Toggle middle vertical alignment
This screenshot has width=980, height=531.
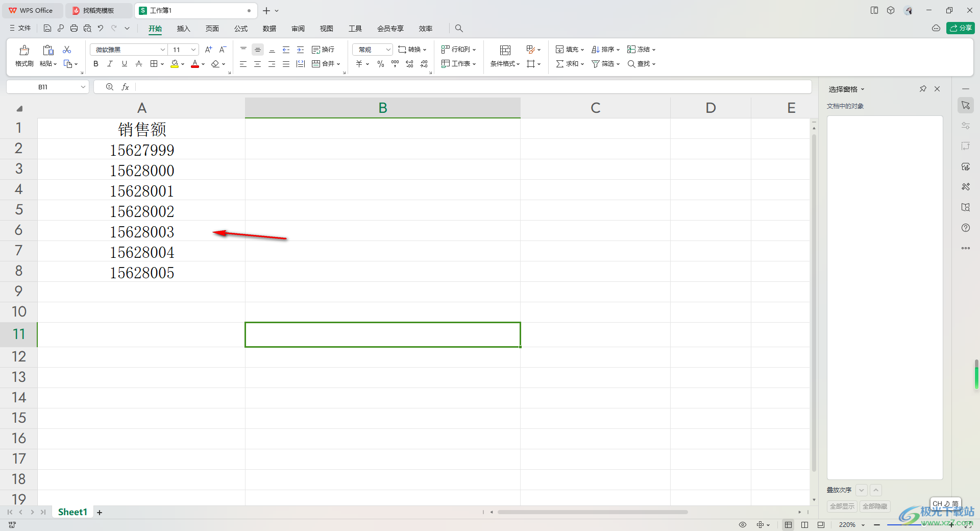[258, 50]
